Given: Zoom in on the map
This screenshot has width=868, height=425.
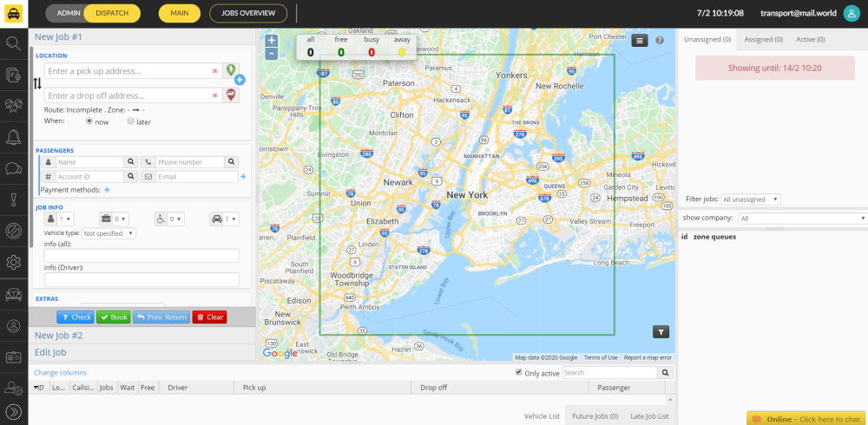Looking at the screenshot, I should 271,41.
